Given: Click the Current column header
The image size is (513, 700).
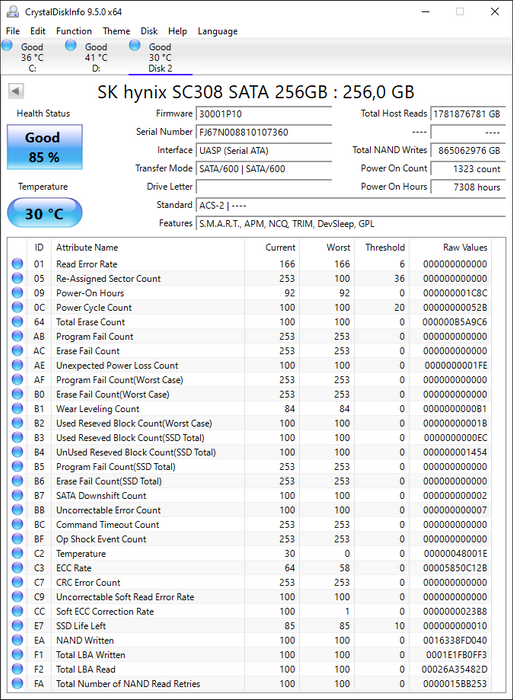Looking at the screenshot, I should pyautogui.click(x=272, y=247).
